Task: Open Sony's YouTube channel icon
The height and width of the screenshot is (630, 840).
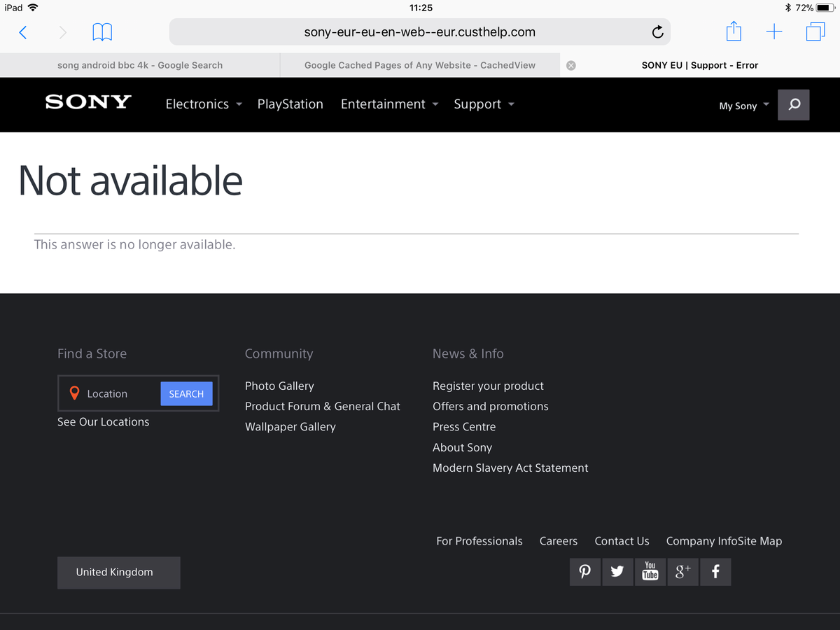Action: [650, 572]
